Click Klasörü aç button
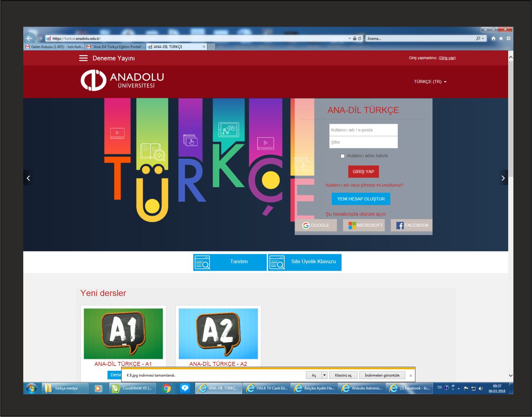Screen dimensions: 532x417 343,375
